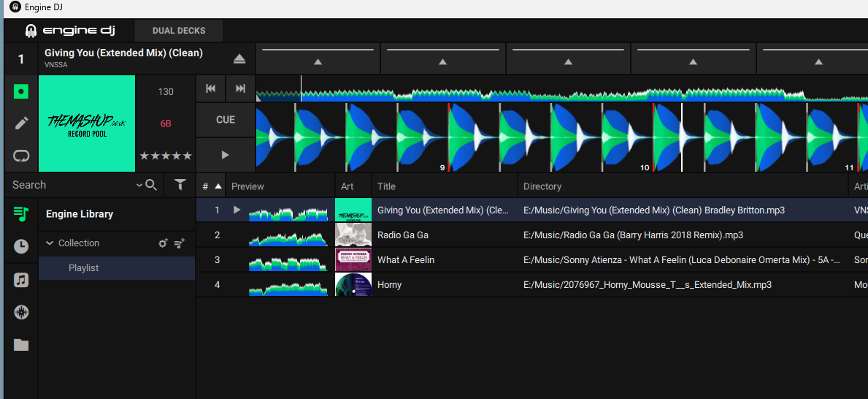868x399 pixels.
Task: Toggle the green record/load indicator button
Action: [x=21, y=91]
